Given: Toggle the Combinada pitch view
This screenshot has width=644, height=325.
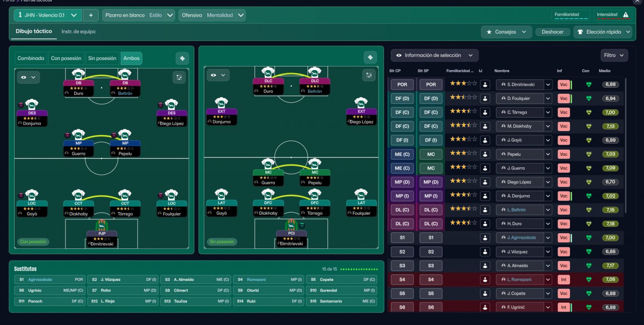Looking at the screenshot, I should tap(31, 58).
